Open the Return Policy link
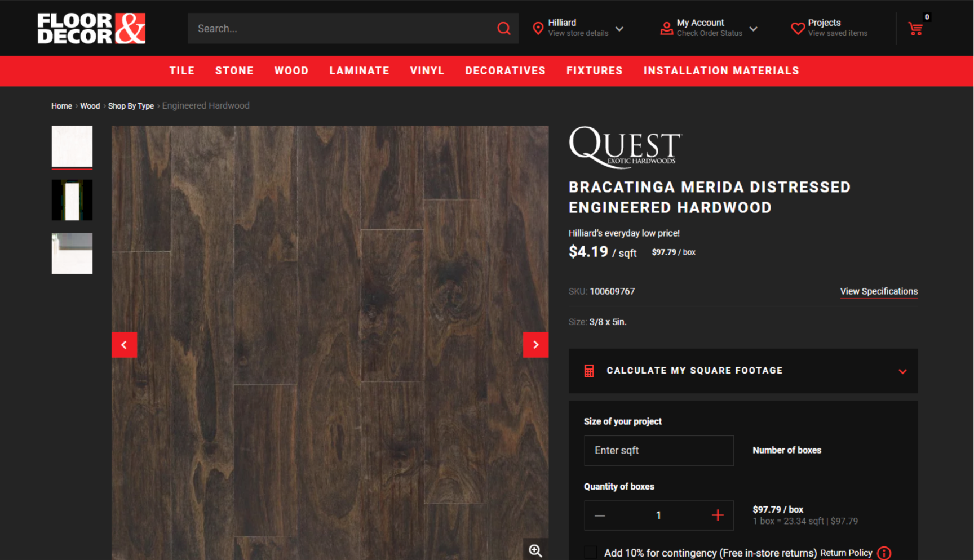This screenshot has width=974, height=560. (846, 553)
